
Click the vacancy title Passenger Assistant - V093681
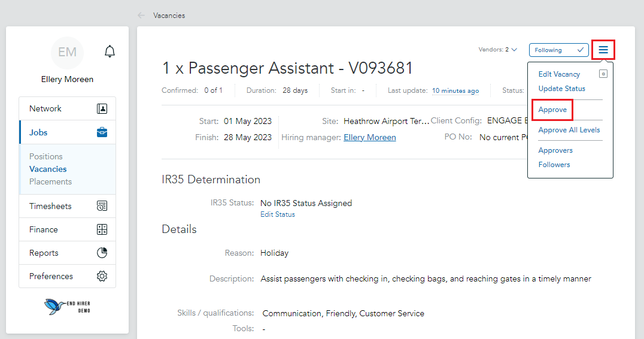(287, 68)
